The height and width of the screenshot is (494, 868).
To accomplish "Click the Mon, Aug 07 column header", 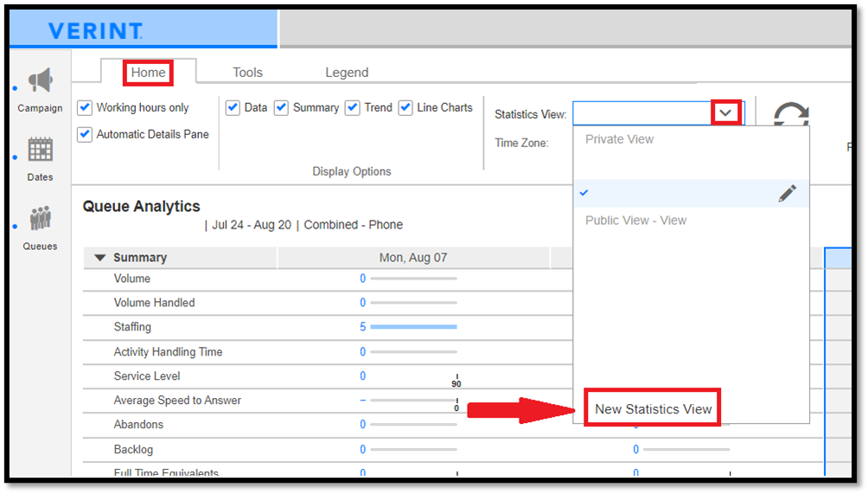I will [413, 258].
